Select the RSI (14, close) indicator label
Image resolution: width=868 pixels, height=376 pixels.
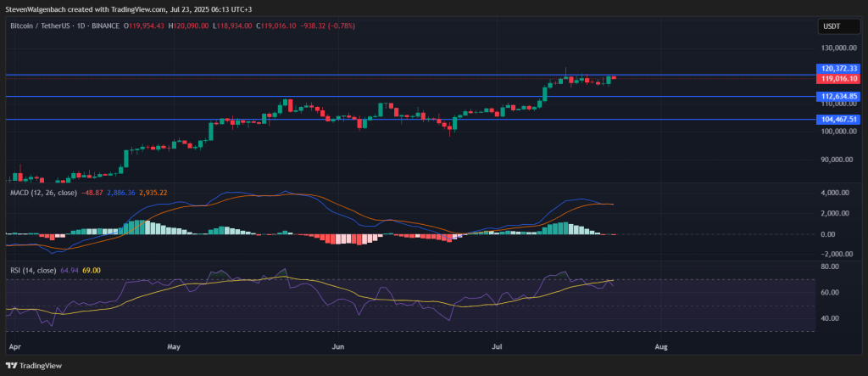coord(34,270)
